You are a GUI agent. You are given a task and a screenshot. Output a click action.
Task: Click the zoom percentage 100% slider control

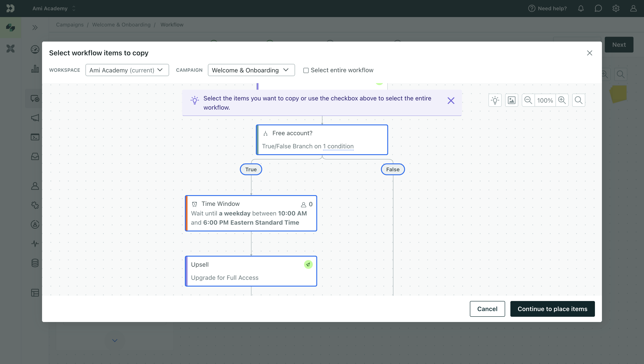coord(545,100)
